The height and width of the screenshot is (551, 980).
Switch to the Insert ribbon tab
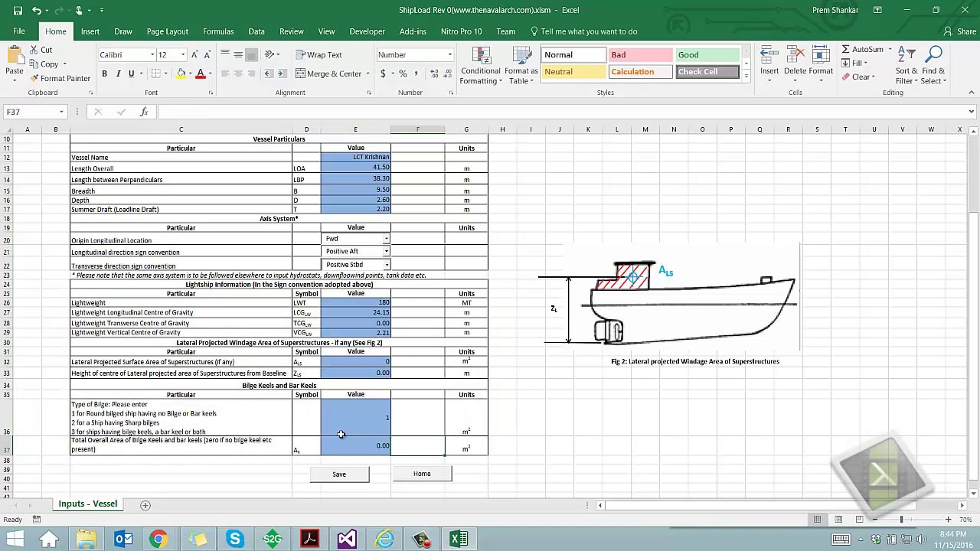coord(90,31)
